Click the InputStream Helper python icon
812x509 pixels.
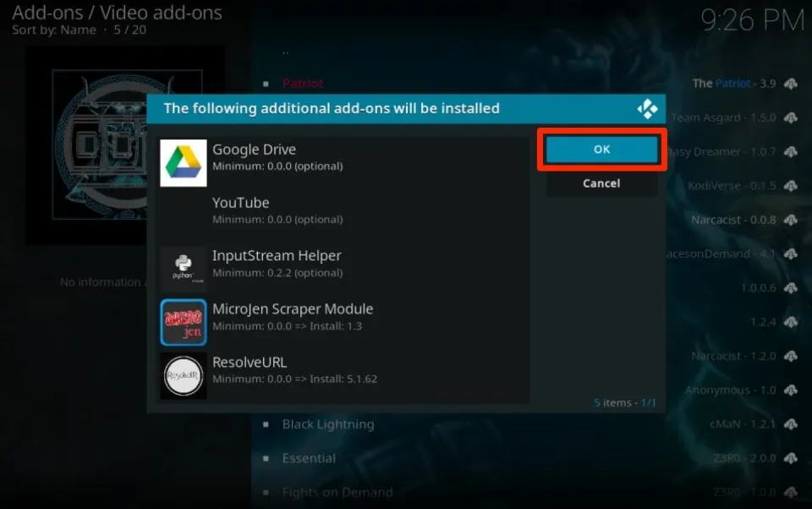tap(184, 269)
